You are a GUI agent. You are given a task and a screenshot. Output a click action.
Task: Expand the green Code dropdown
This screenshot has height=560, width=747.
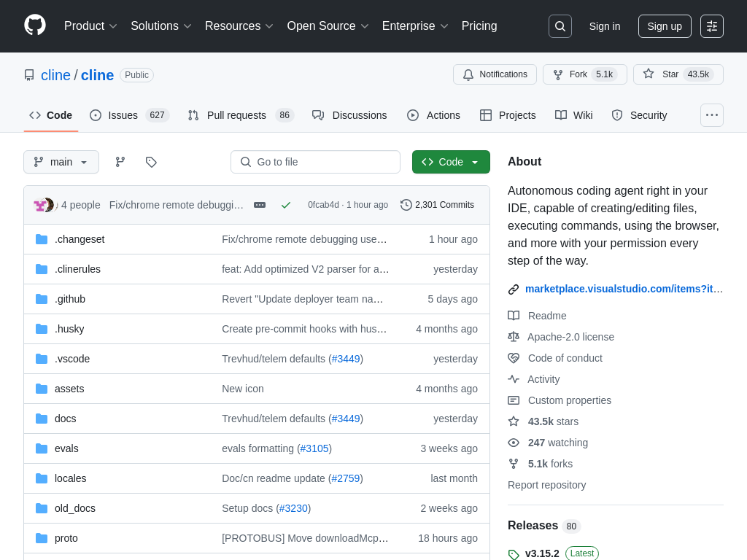[451, 162]
